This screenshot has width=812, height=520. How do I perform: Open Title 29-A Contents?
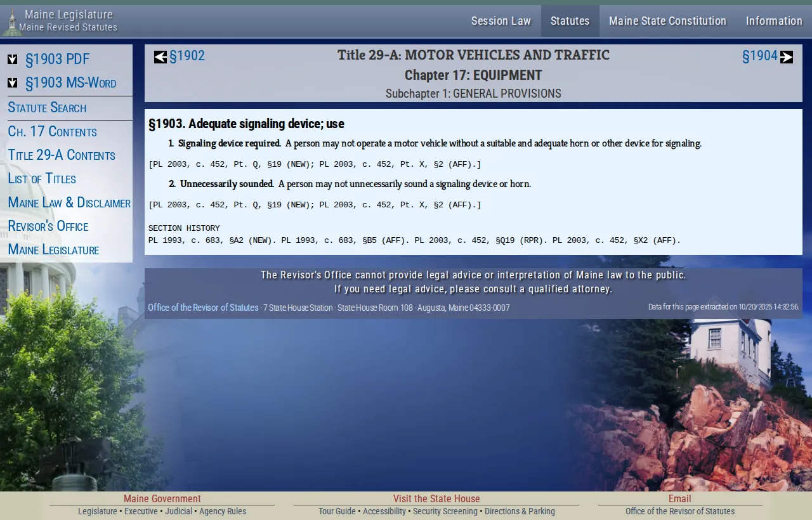[x=62, y=155]
